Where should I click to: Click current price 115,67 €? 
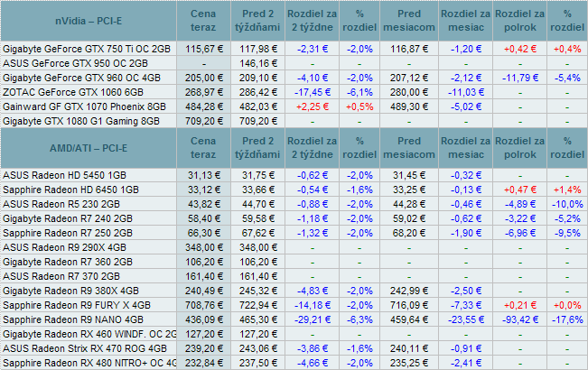(203, 49)
